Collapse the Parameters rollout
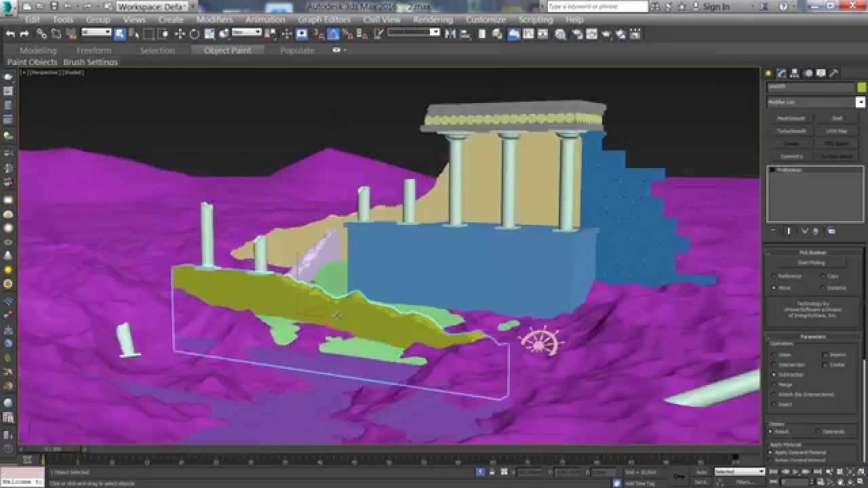This screenshot has height=488, width=868. coord(812,337)
